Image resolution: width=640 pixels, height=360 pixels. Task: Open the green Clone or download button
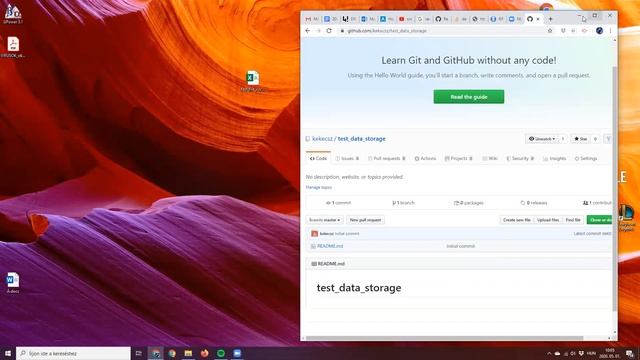599,220
